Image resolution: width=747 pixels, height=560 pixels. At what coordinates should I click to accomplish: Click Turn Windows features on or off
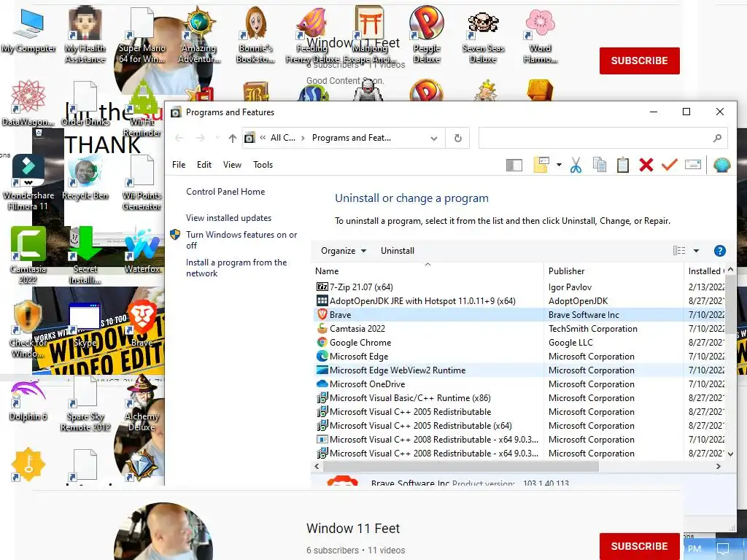pos(241,240)
